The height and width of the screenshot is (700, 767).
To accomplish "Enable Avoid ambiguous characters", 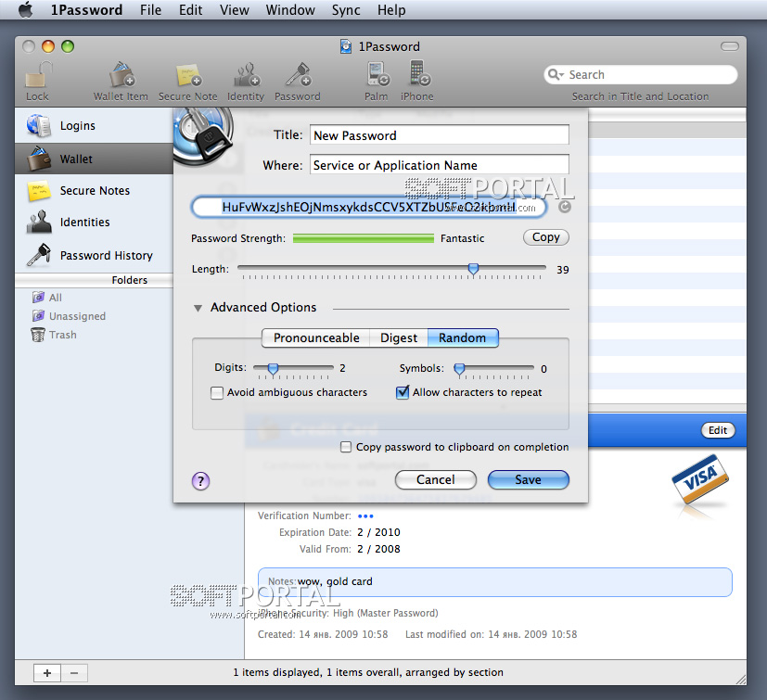I will (x=217, y=393).
